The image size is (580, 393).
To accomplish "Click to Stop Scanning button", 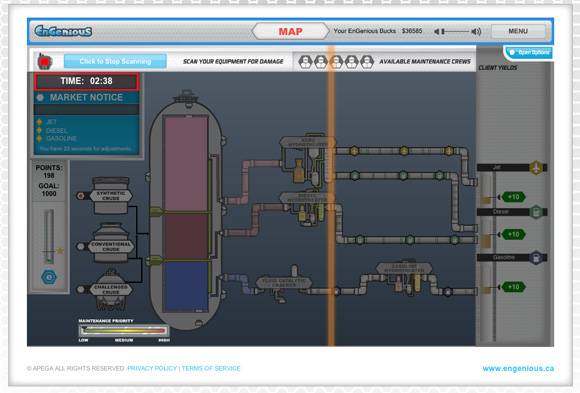I will pyautogui.click(x=115, y=61).
